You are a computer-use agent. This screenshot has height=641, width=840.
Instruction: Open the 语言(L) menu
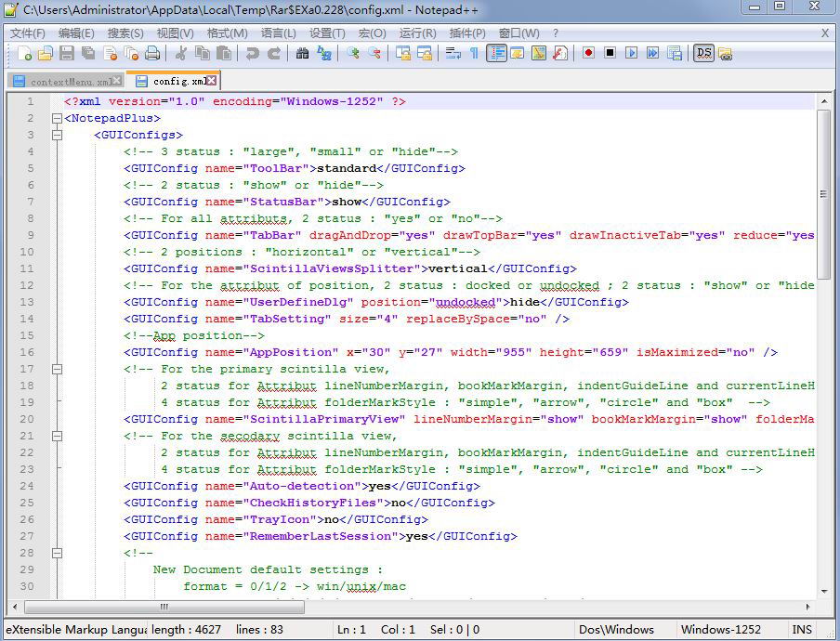[x=279, y=33]
